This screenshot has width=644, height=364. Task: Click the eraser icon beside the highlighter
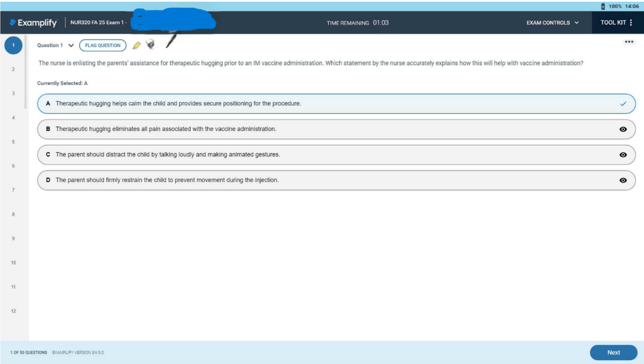pyautogui.click(x=150, y=44)
